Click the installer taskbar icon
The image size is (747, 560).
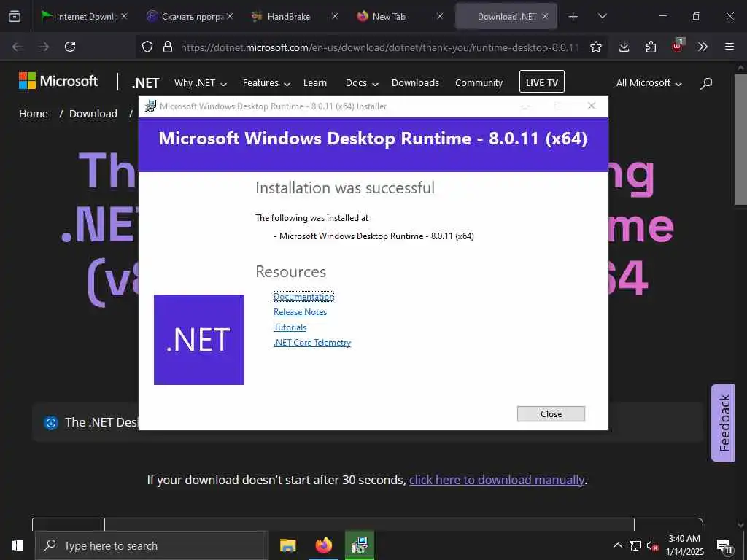359,545
